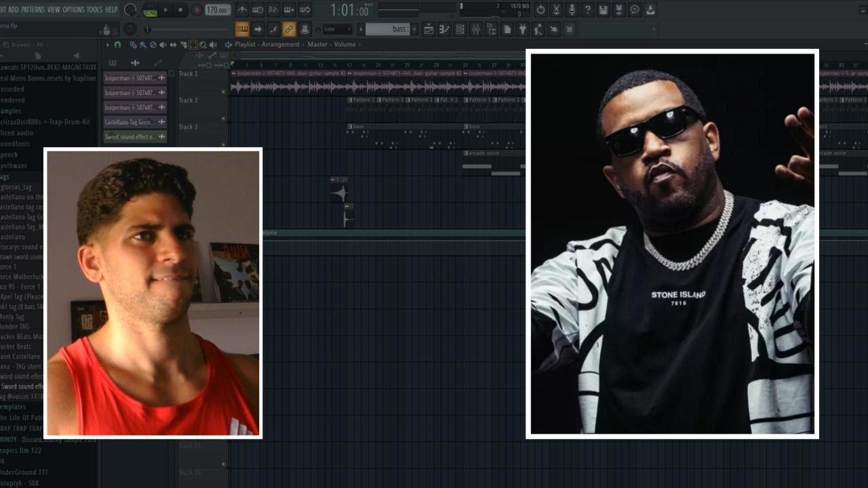Click the Stop button in the transport
Viewport: 868px width, 488px height.
180,10
